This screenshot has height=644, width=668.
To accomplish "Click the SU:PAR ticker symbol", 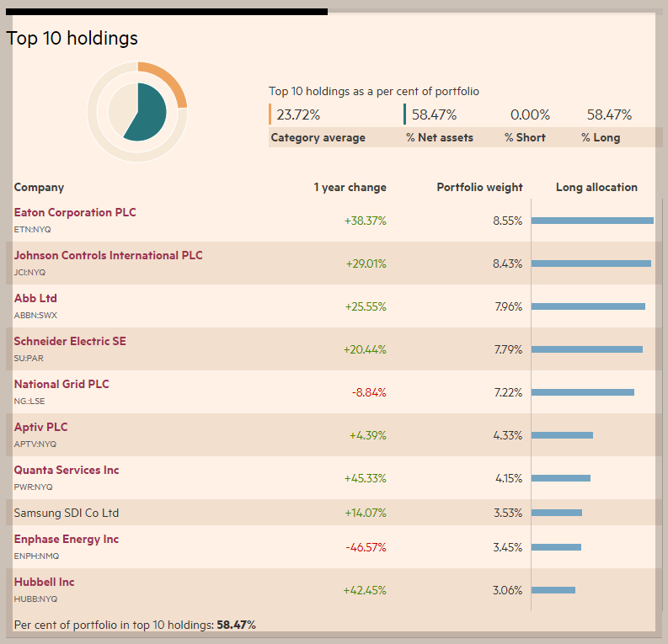I will (29, 359).
